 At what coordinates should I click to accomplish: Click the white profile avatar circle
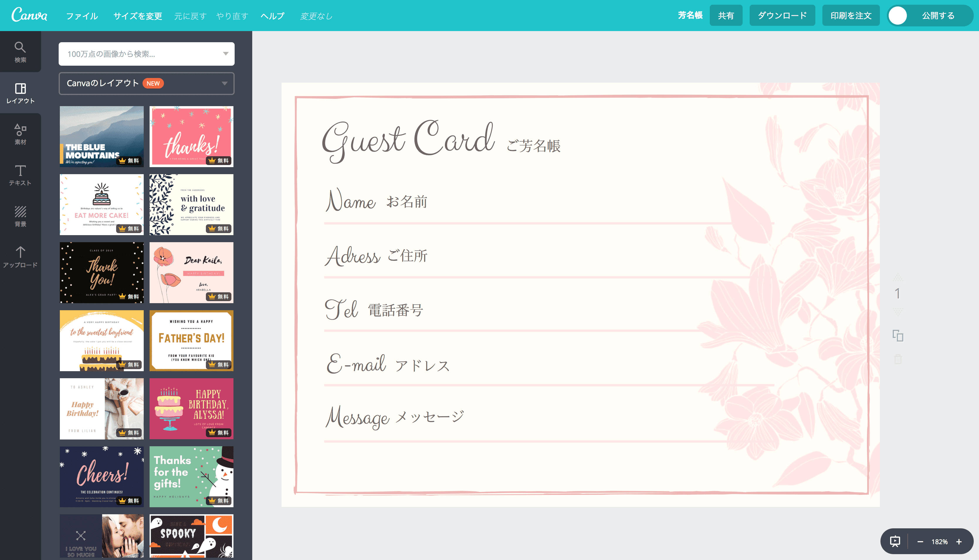(x=897, y=16)
